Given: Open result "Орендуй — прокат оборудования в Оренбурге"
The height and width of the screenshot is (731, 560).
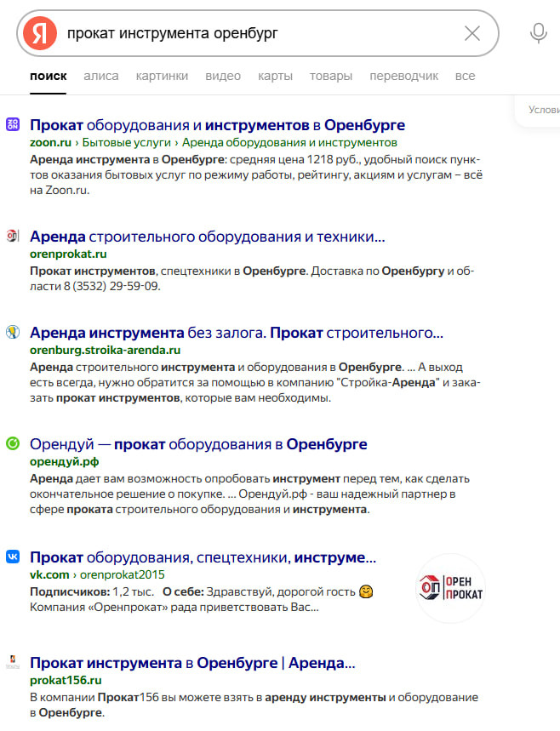Looking at the screenshot, I should (x=198, y=444).
